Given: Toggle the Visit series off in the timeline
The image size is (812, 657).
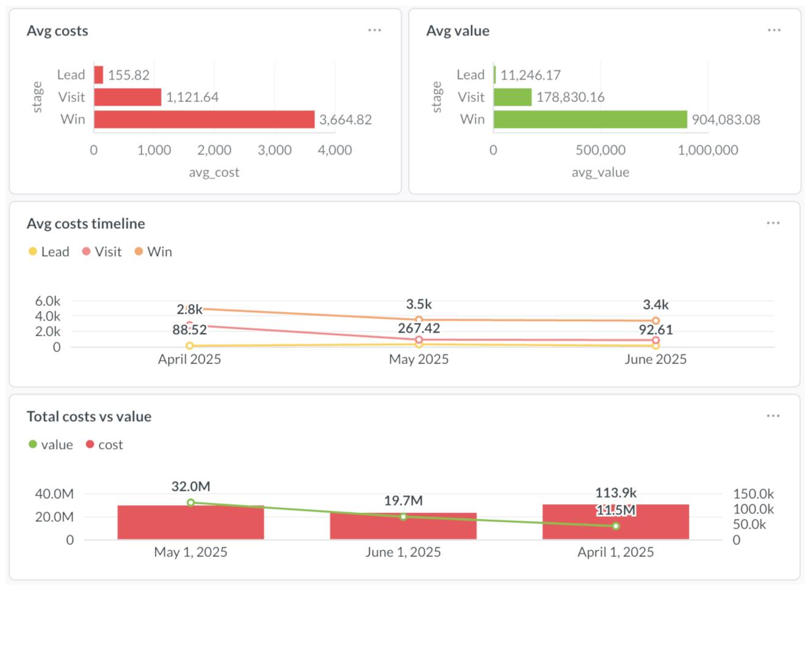Looking at the screenshot, I should click(x=102, y=251).
